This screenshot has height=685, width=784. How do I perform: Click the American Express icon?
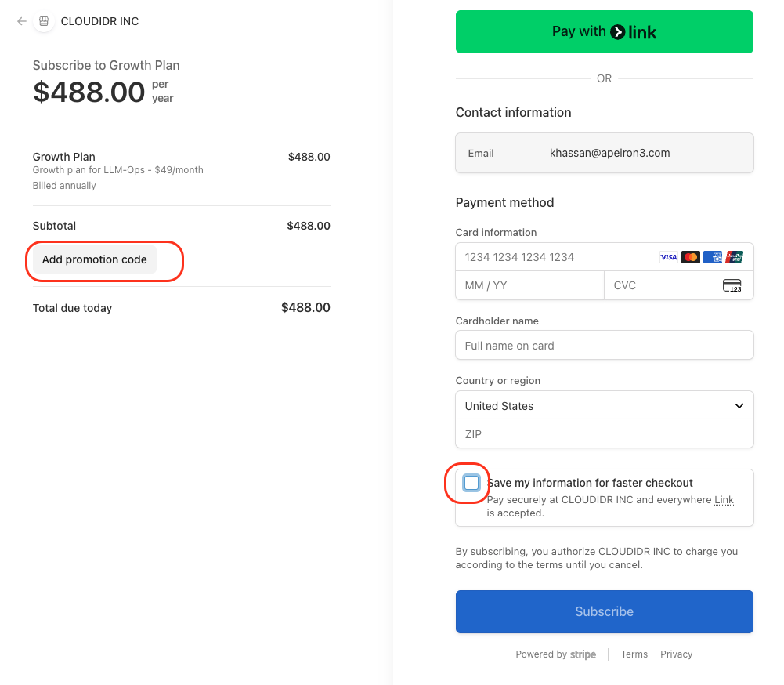(x=712, y=257)
